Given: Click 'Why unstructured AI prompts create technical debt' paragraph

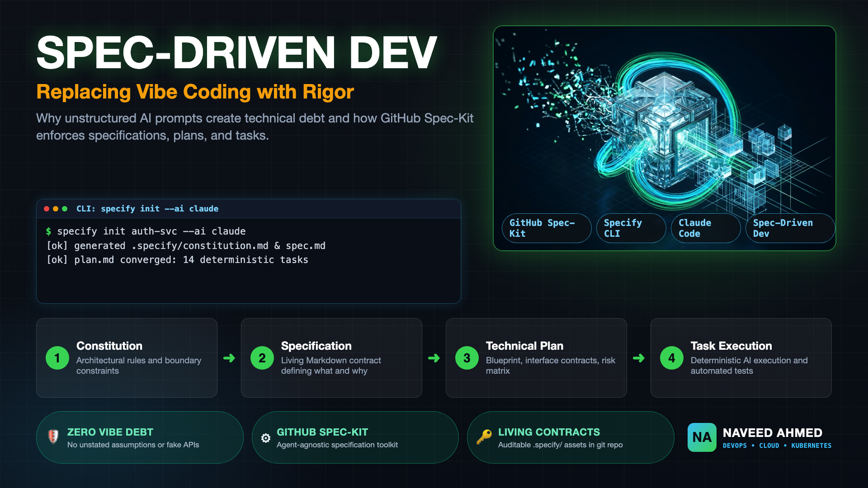Looking at the screenshot, I should tap(255, 127).
